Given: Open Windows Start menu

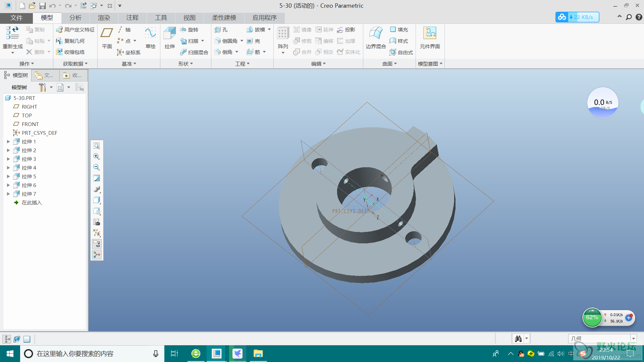Looking at the screenshot, I should coord(10,354).
